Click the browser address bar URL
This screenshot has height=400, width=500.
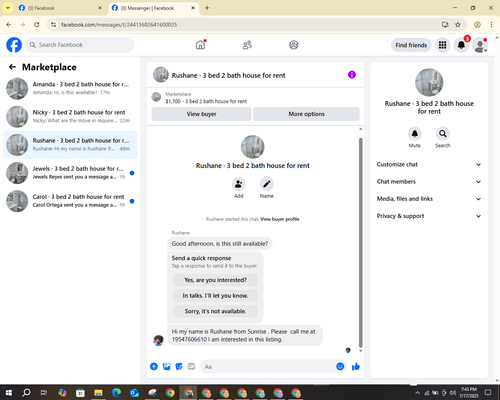[119, 25]
